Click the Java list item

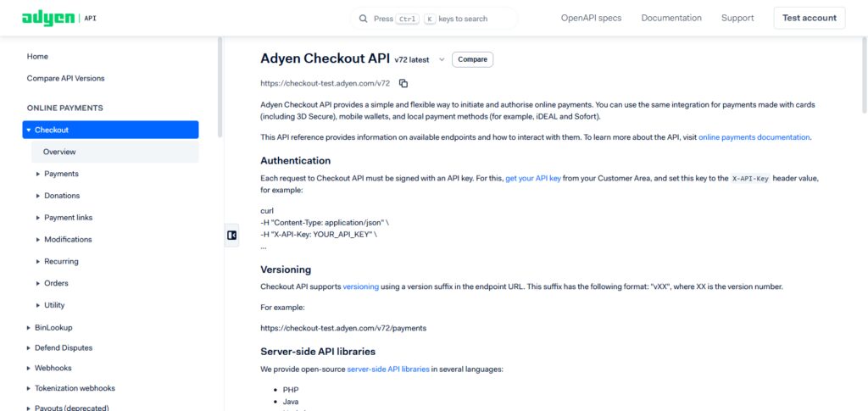click(291, 403)
